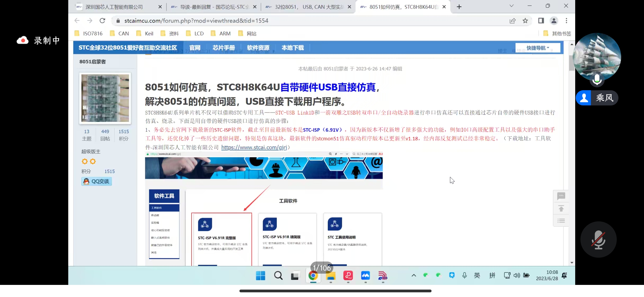The height and width of the screenshot is (297, 644).
Task: Open ISO7816 bookmark folder
Action: (x=89, y=34)
